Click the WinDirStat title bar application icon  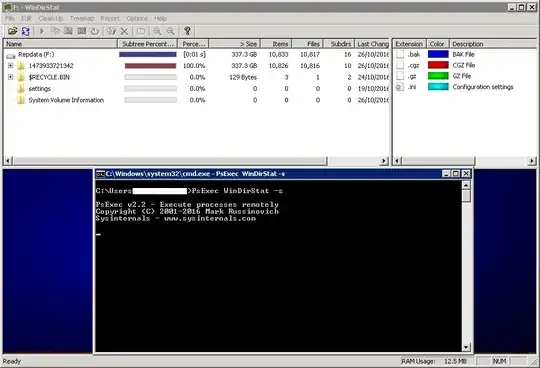tap(7, 7)
